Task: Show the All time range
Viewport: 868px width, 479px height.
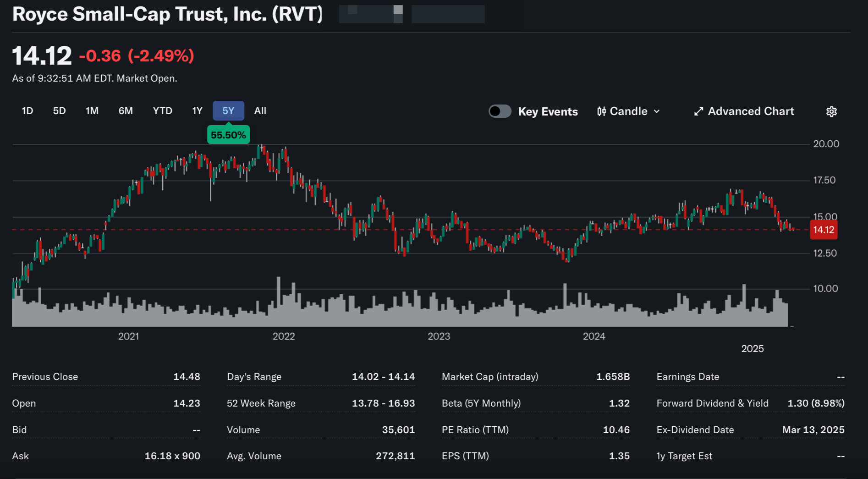Action: [x=260, y=111]
